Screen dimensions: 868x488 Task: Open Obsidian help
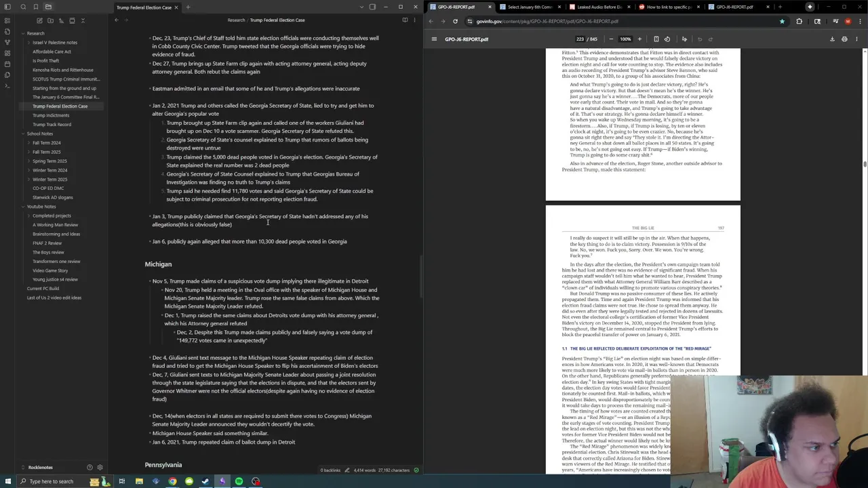click(90, 467)
